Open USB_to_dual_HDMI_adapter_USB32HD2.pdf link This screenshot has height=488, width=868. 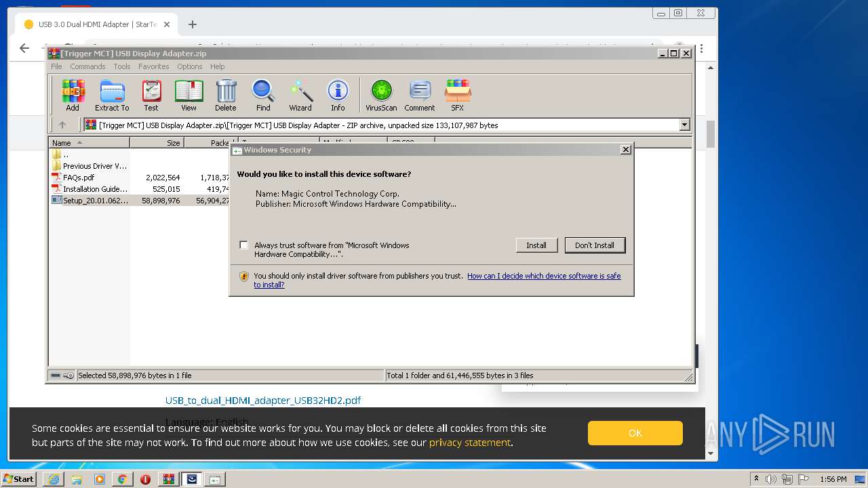click(x=263, y=401)
